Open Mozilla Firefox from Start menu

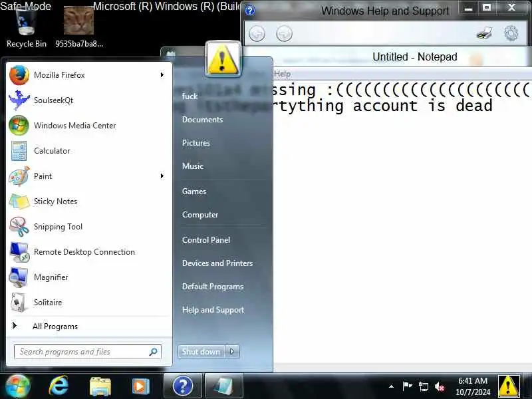[88, 75]
